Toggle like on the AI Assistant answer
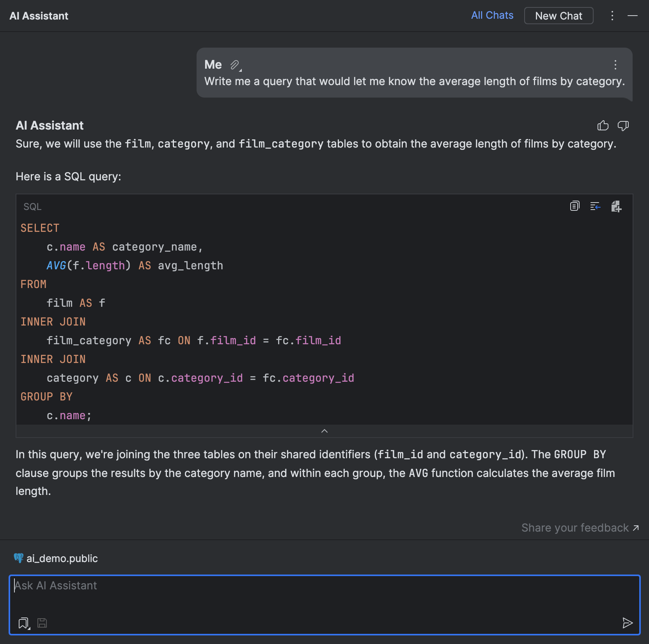 603,126
